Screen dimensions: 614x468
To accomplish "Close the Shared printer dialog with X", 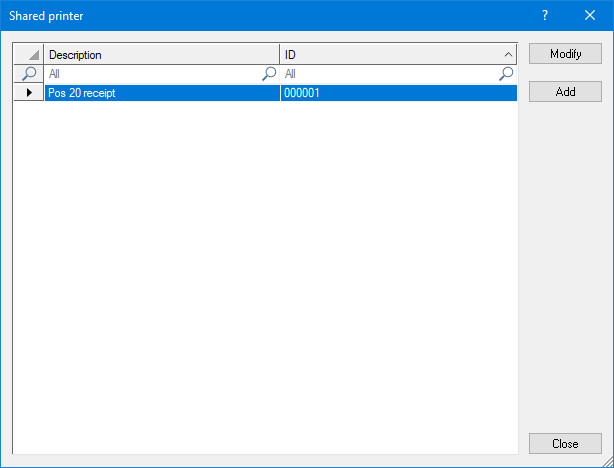I will (590, 15).
